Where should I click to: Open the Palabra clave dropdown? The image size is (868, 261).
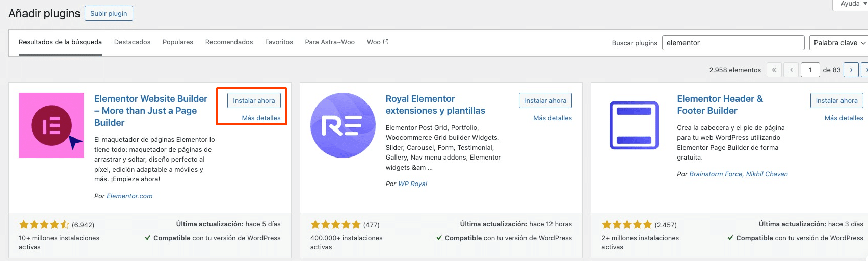838,43
